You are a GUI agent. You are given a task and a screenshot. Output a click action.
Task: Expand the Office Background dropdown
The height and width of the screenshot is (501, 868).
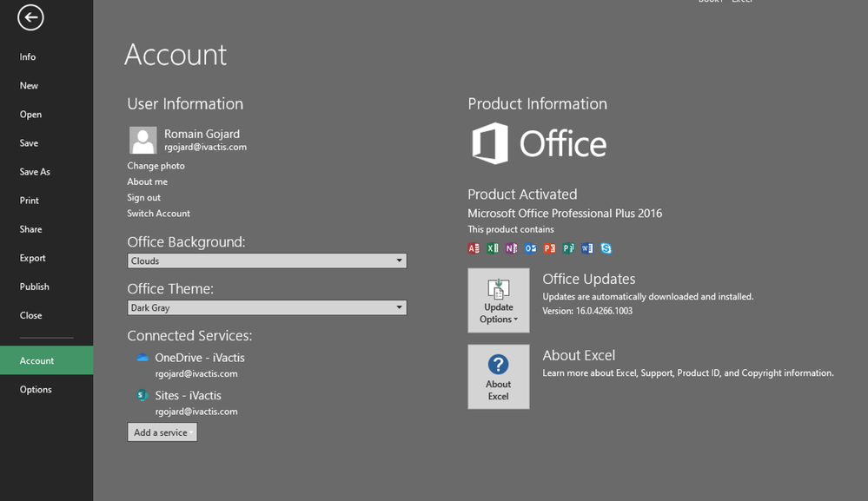point(267,260)
